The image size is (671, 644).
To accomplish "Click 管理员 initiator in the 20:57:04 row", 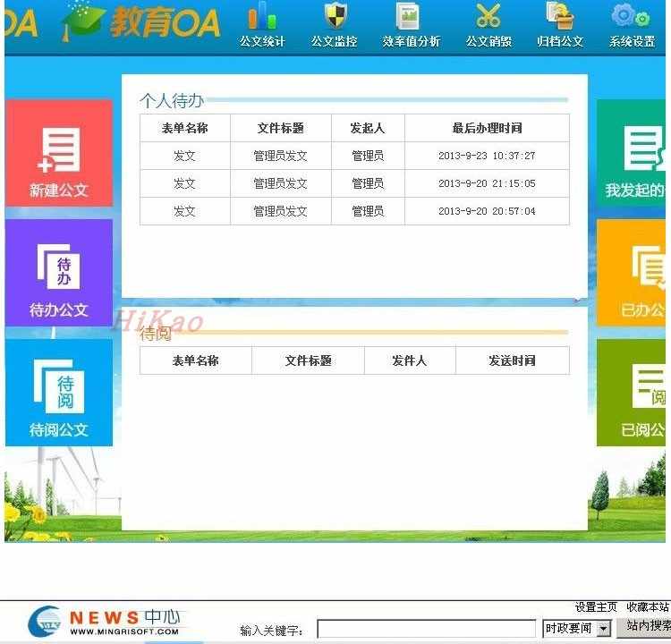I will point(368,211).
